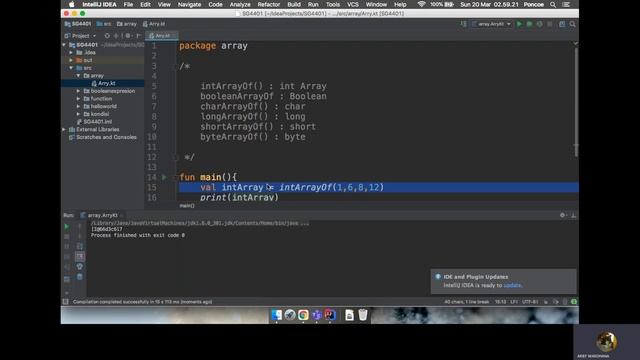Viewport: 640px width, 360px height.
Task: Click Run with Coverage in the top toolbar
Action: 540,24
